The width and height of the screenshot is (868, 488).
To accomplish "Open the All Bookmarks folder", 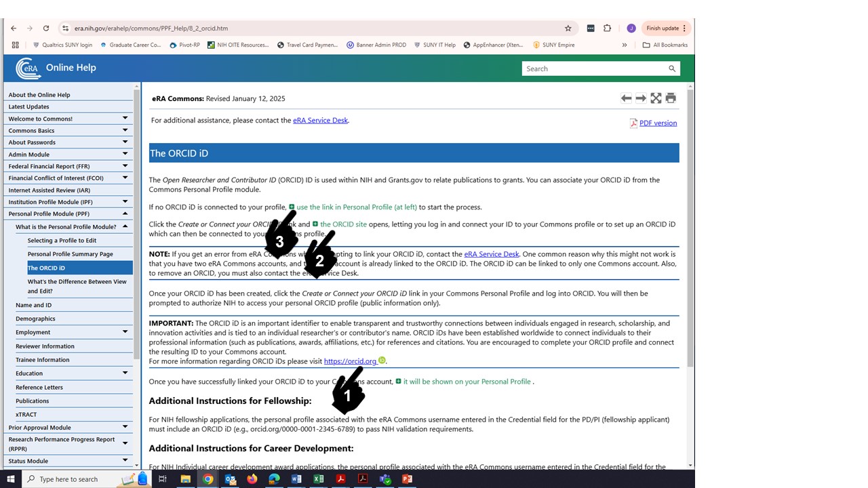I will coord(665,45).
